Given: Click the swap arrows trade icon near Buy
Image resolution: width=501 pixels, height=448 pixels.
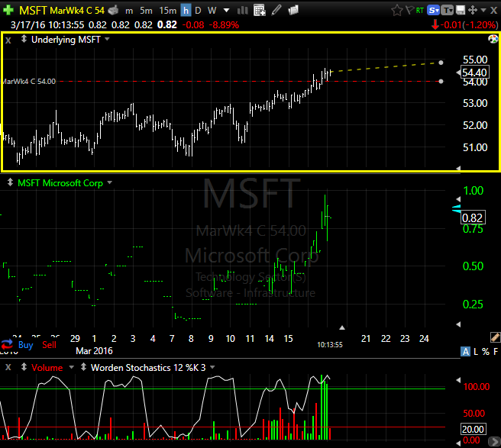Looking at the screenshot, I should coord(7,344).
